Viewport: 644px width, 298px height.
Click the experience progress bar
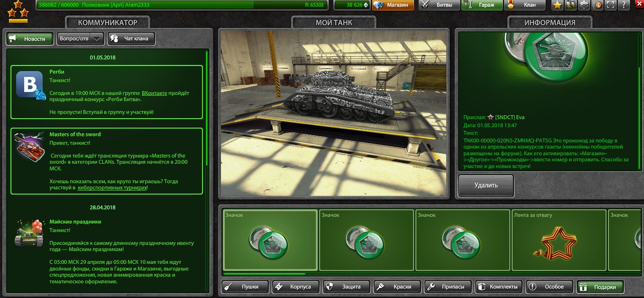[182, 5]
